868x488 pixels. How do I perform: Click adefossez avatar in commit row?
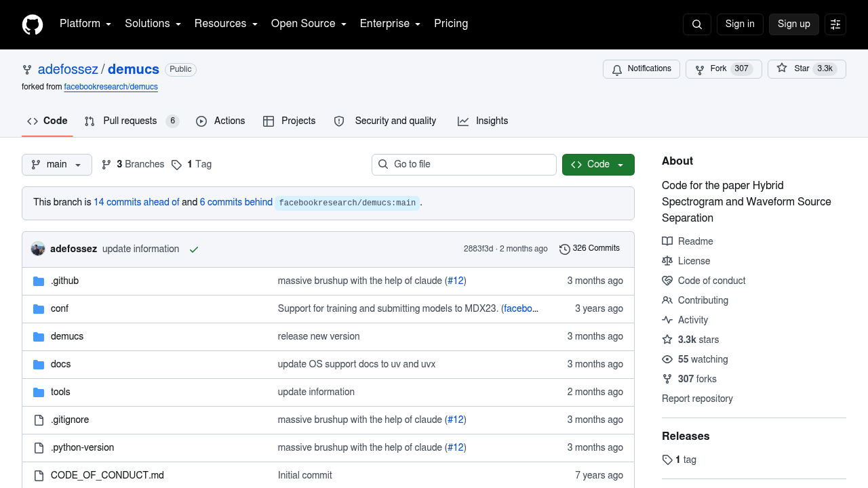click(x=38, y=249)
